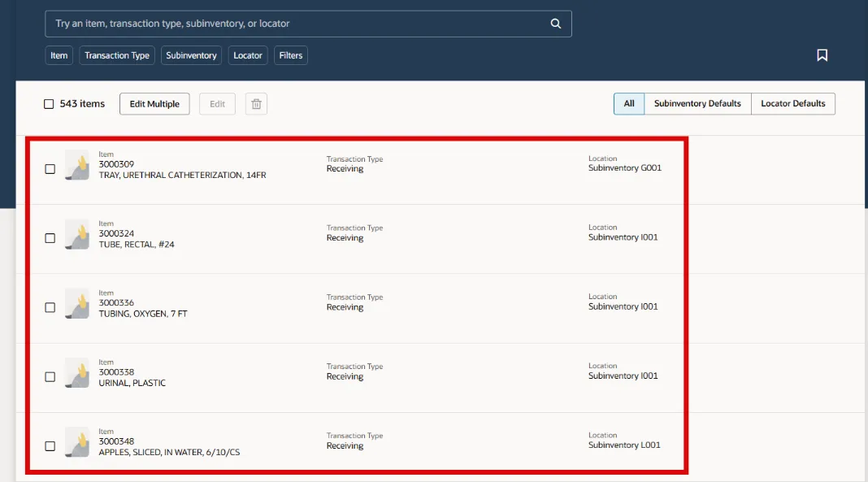Open the Locator filter chip
This screenshot has width=868, height=482.
(x=248, y=55)
